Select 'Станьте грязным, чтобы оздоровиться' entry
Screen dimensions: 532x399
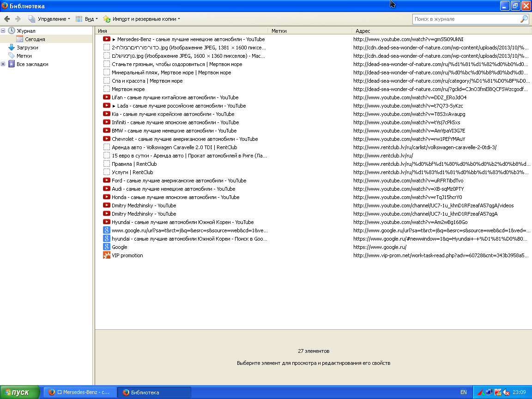pos(177,64)
